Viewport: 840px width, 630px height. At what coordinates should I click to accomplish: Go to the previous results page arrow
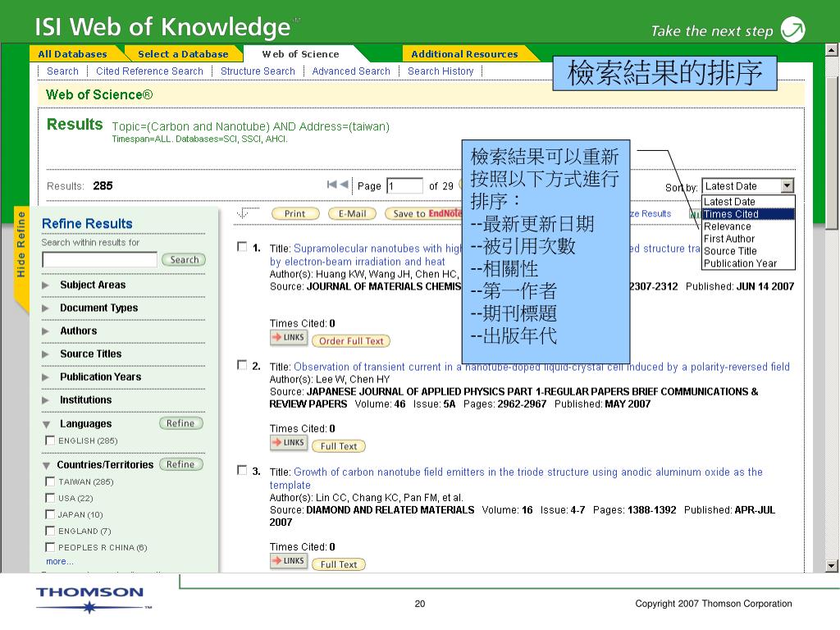pyautogui.click(x=344, y=185)
